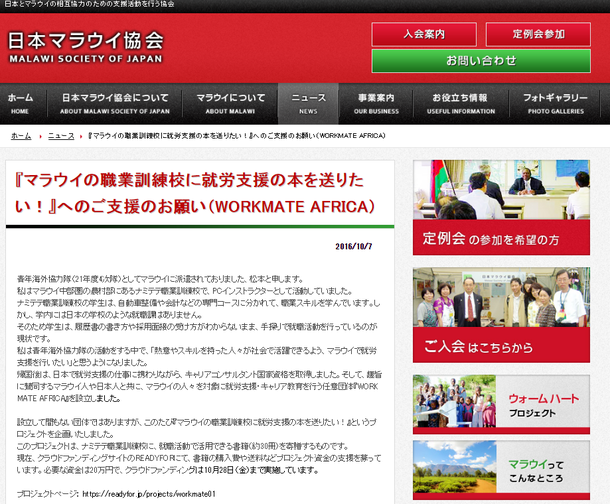Open 日本マラウイ協会について menu item
Viewport: 610px width, 504px height.
115,102
